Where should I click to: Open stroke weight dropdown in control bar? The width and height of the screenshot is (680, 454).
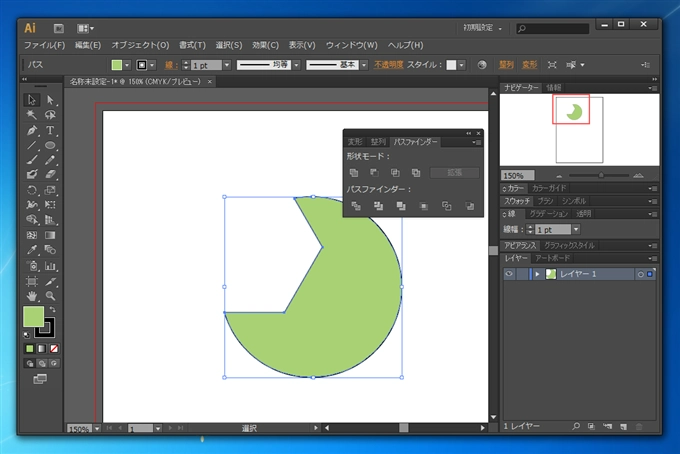227,65
